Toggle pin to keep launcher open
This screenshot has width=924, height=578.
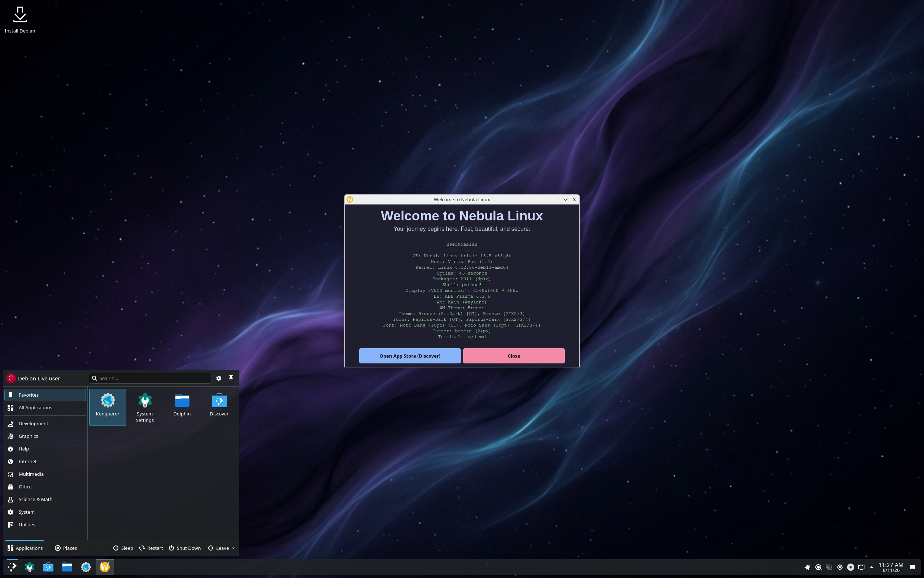(231, 378)
